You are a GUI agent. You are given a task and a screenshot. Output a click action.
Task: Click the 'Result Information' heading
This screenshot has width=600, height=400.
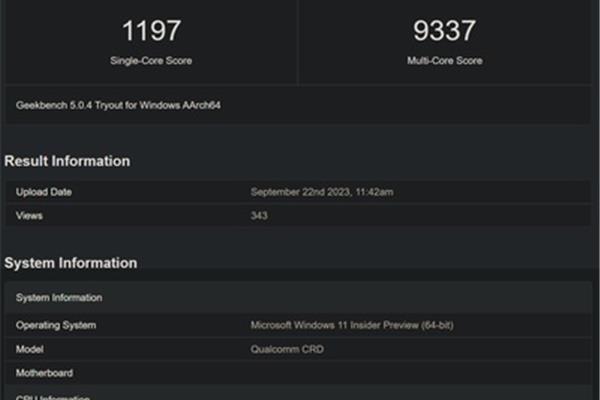(x=67, y=161)
